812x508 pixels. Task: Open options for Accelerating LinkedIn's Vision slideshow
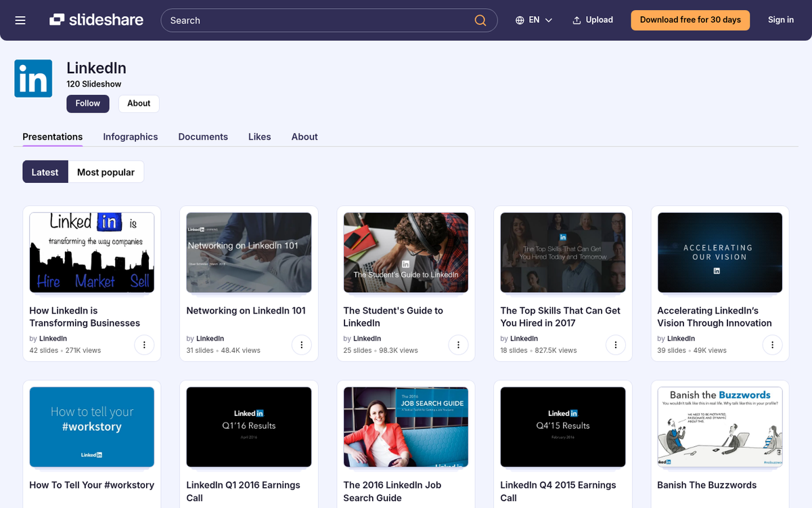click(772, 345)
